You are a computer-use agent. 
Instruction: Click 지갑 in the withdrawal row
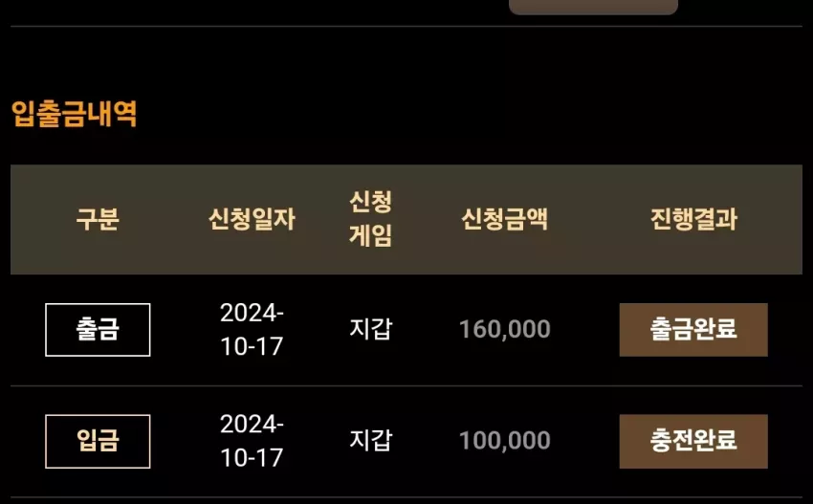point(370,329)
